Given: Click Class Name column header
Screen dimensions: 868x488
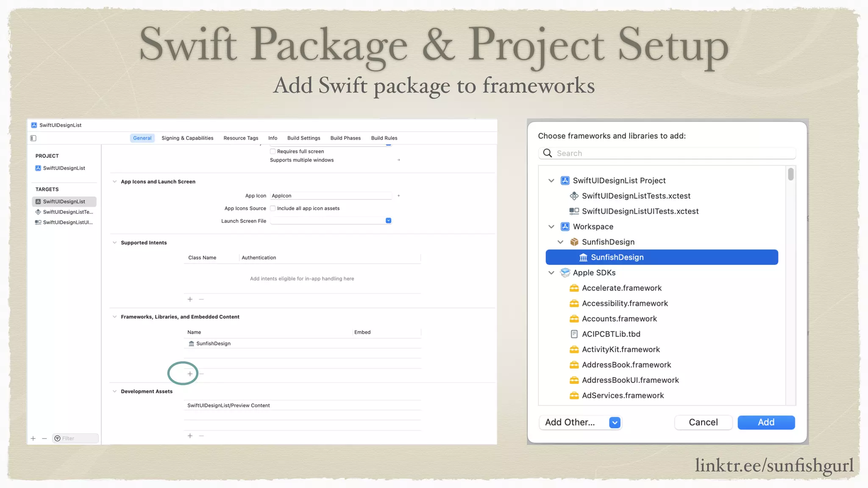Looking at the screenshot, I should (202, 258).
